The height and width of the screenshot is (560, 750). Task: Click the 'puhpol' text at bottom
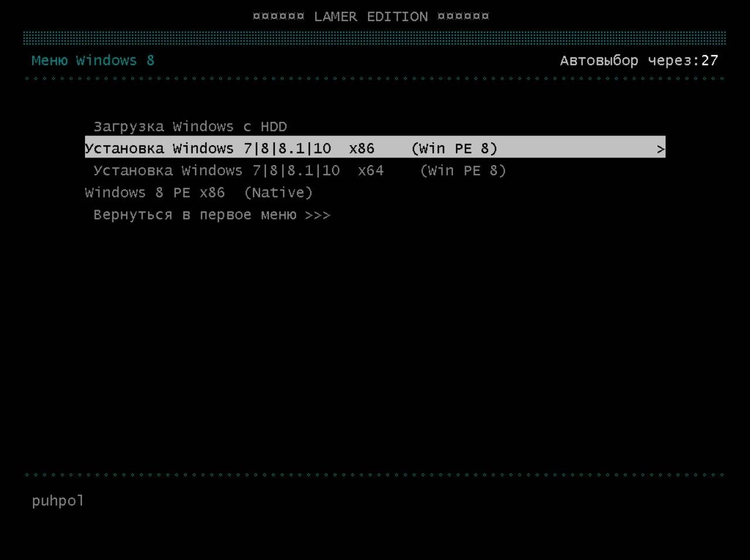(x=58, y=501)
